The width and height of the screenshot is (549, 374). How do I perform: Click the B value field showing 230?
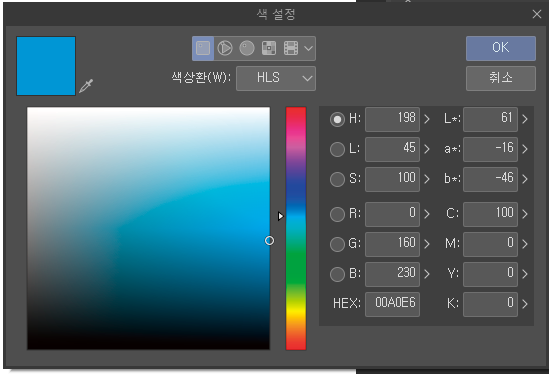[392, 274]
